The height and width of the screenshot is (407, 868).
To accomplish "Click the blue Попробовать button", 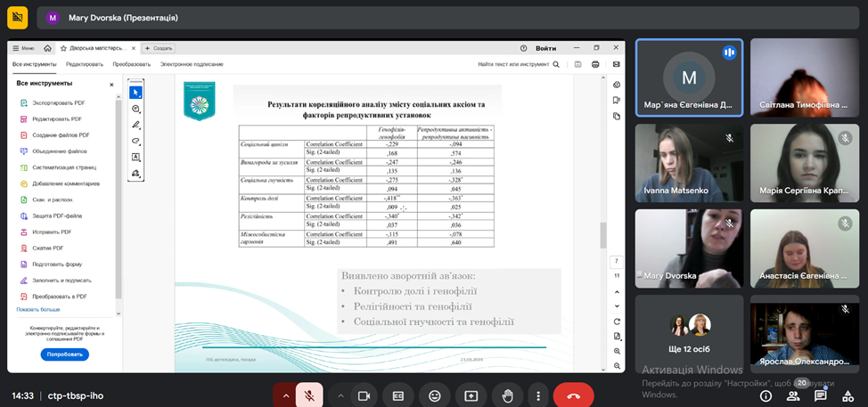I will tap(64, 354).
